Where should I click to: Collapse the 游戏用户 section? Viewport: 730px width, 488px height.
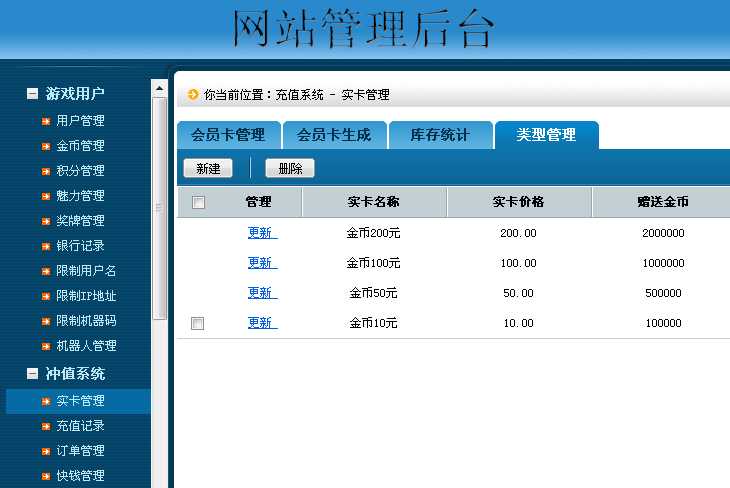pyautogui.click(x=32, y=94)
